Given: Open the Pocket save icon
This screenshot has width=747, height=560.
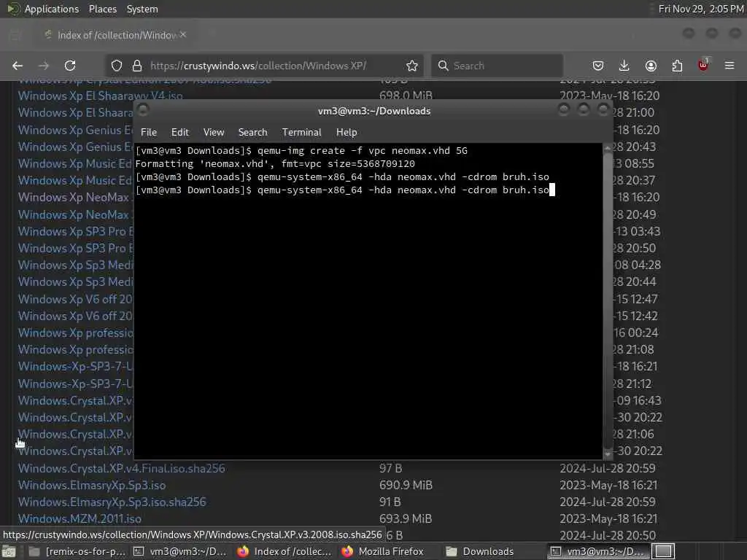Looking at the screenshot, I should click(x=598, y=66).
